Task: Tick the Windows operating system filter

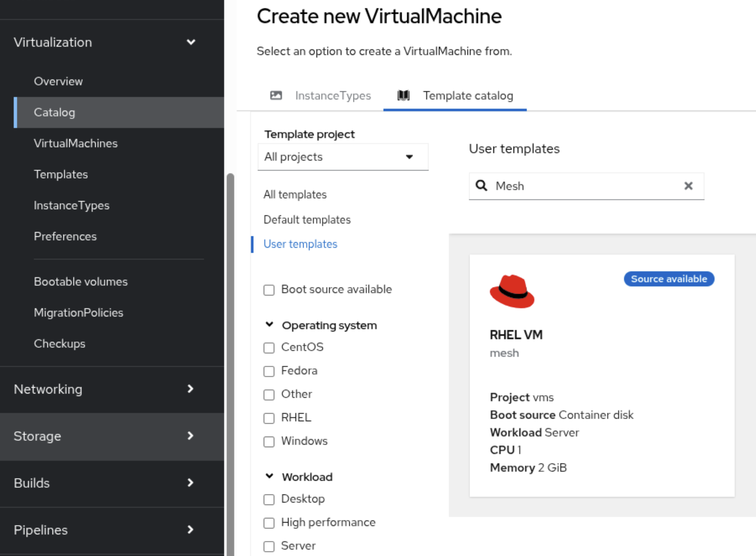Action: pos(269,442)
